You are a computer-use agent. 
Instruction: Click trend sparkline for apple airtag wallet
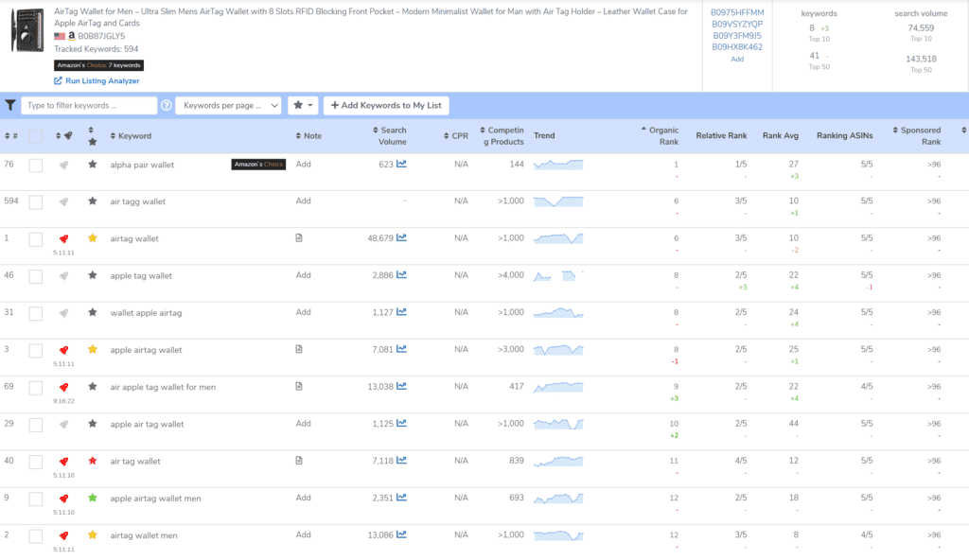coord(558,350)
